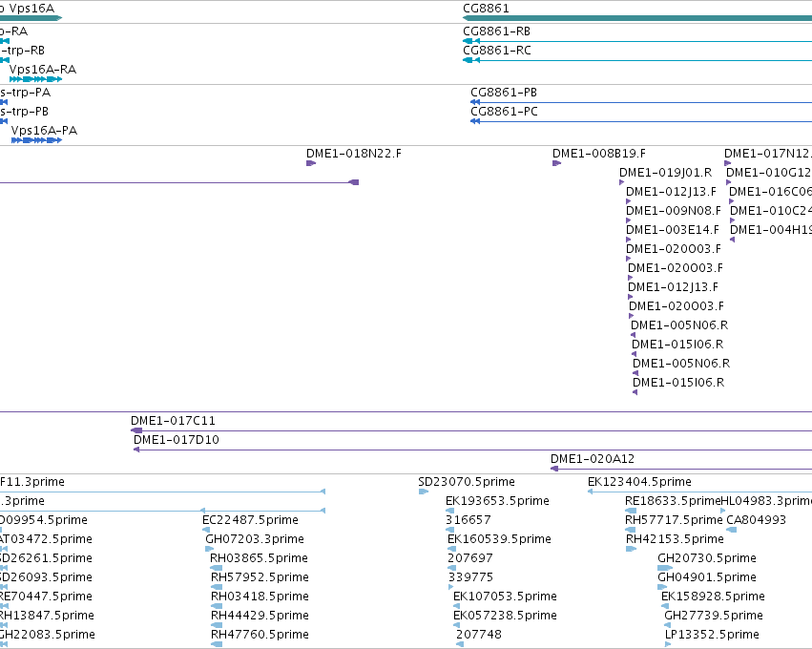
Task: Click the CG8861-RB transcript label
Action: pyautogui.click(x=496, y=31)
